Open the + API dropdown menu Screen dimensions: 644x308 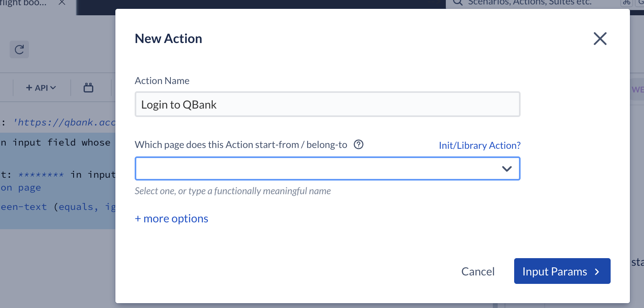point(41,88)
